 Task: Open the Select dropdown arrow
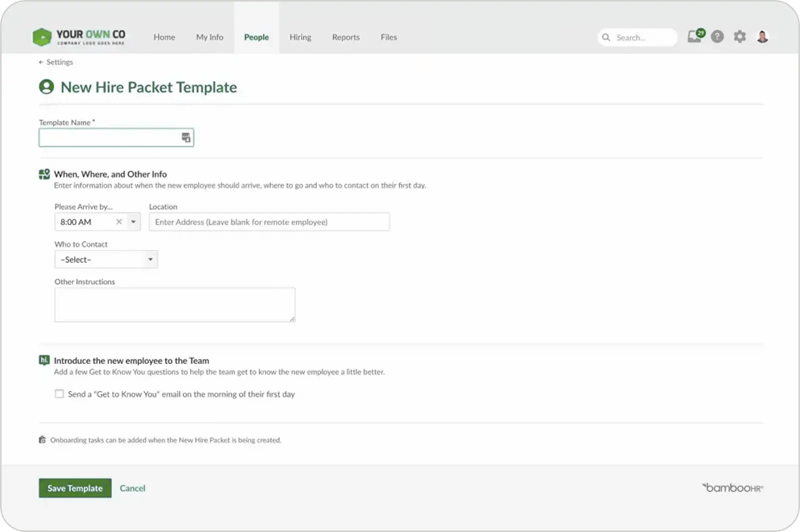(149, 259)
